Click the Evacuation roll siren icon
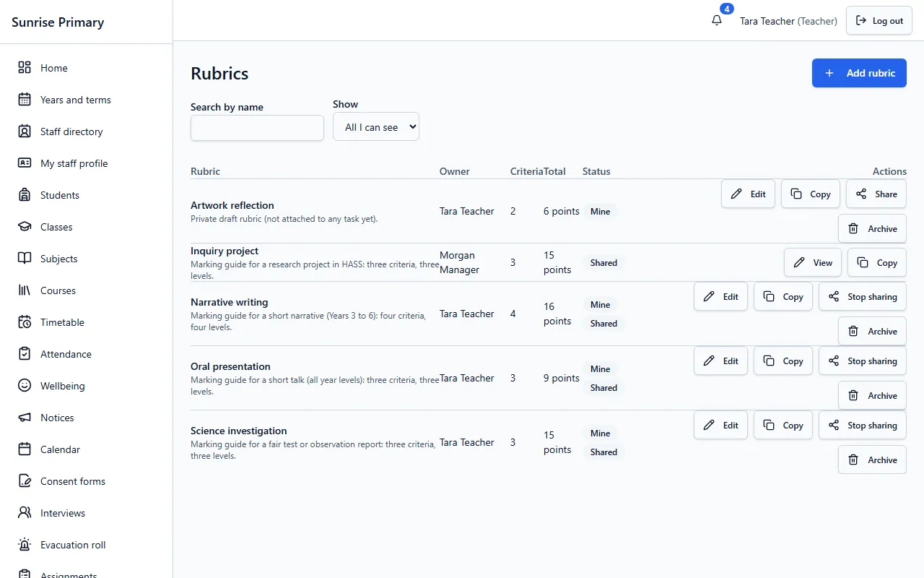924x578 pixels. click(25, 545)
